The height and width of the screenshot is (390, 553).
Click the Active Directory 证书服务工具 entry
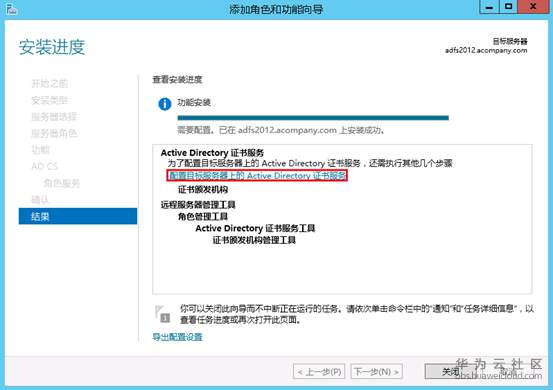click(x=255, y=228)
